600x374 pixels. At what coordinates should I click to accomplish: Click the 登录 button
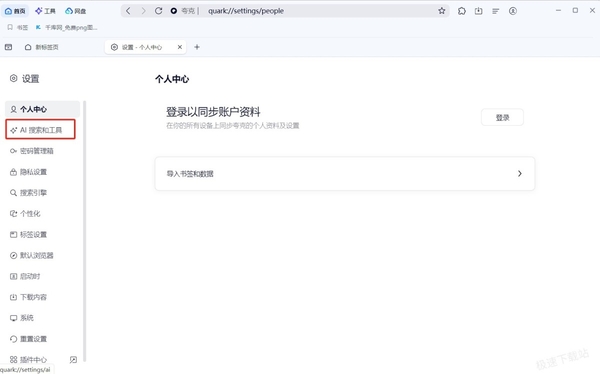coord(502,117)
